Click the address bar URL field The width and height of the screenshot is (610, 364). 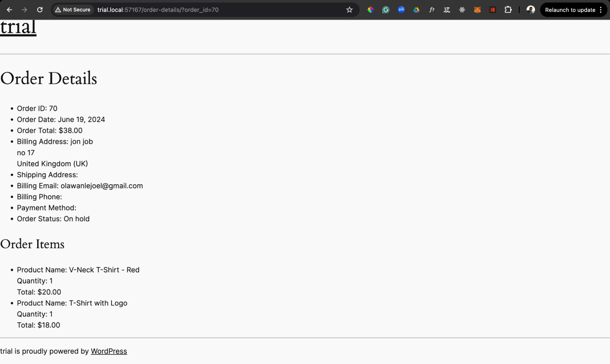159,9
